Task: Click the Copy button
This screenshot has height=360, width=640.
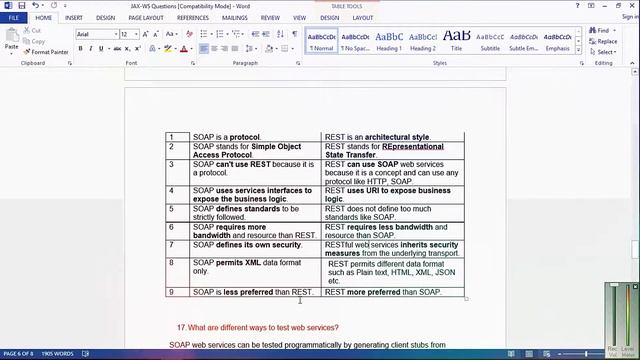Action: coord(33,41)
